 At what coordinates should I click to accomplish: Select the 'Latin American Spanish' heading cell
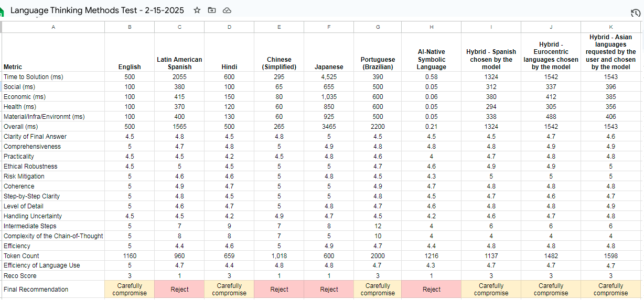pos(179,52)
